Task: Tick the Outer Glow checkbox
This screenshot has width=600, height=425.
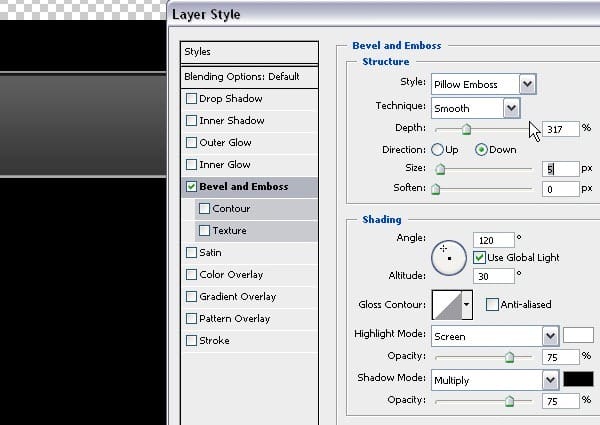Action: tap(191, 143)
